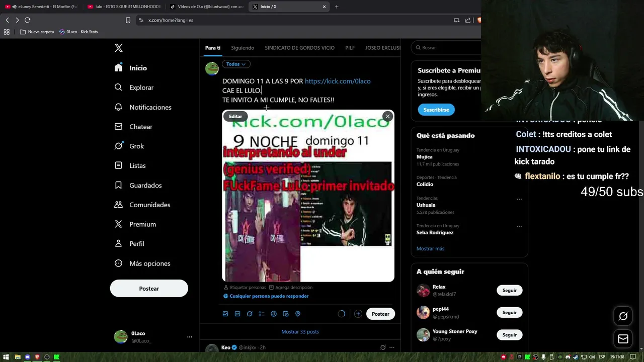Open account menu dots next to 0Laco
The width and height of the screenshot is (644, 362).
pyautogui.click(x=189, y=337)
